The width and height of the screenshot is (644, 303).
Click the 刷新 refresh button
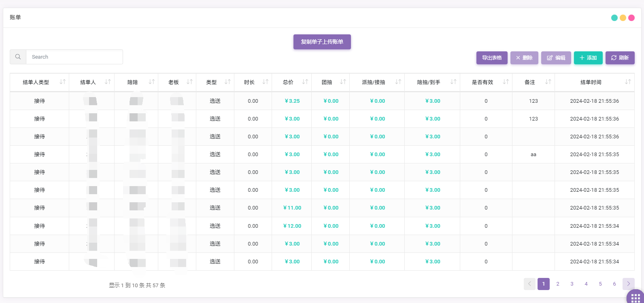click(x=620, y=58)
